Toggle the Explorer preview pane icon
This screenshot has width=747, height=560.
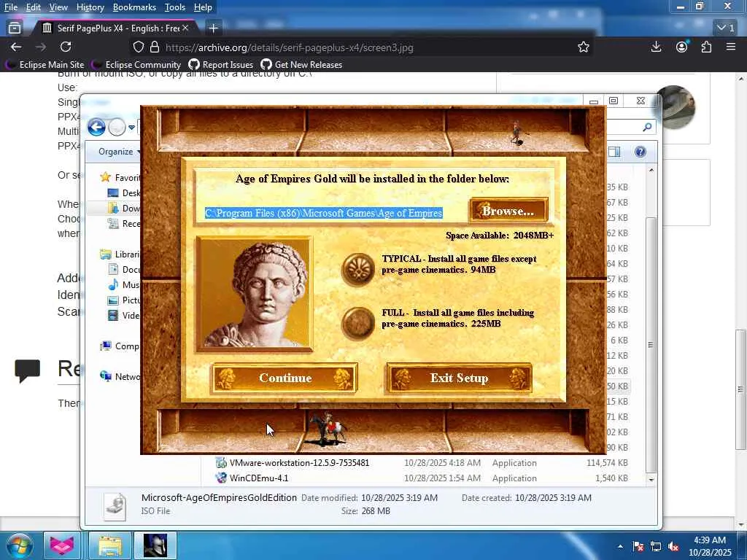click(614, 152)
